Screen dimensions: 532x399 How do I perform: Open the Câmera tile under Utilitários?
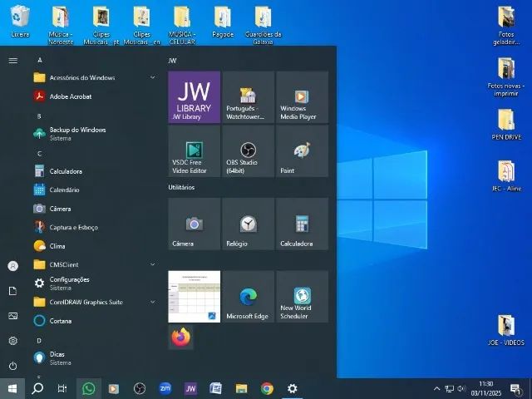pyautogui.click(x=194, y=224)
